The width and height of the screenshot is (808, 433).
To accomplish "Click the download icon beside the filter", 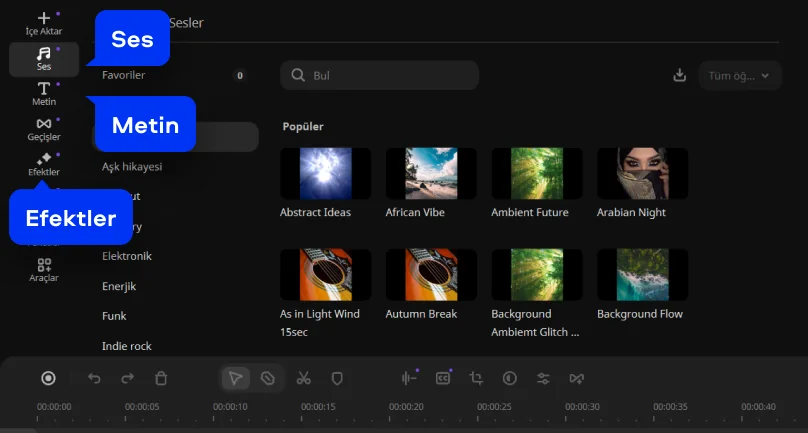I will tap(680, 75).
